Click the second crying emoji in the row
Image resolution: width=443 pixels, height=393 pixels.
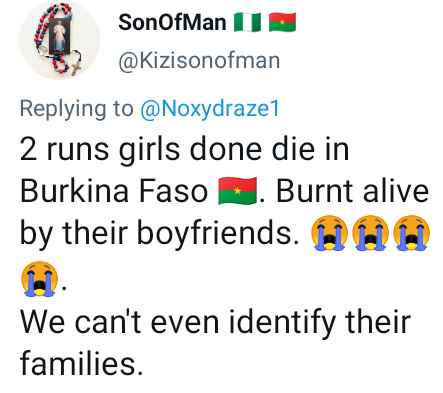pos(371,232)
